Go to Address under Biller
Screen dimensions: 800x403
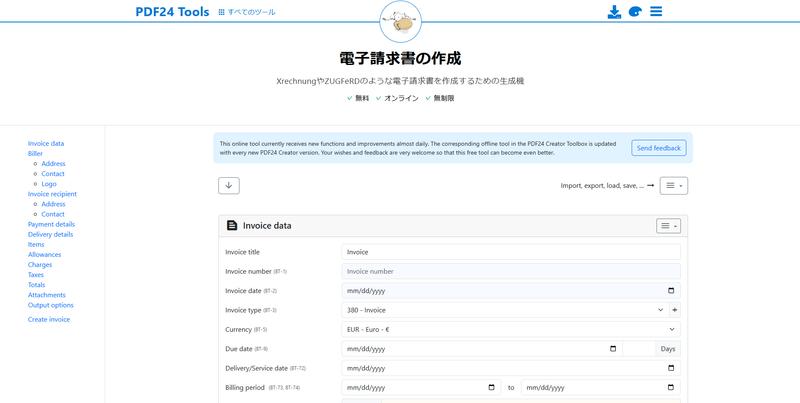point(54,164)
